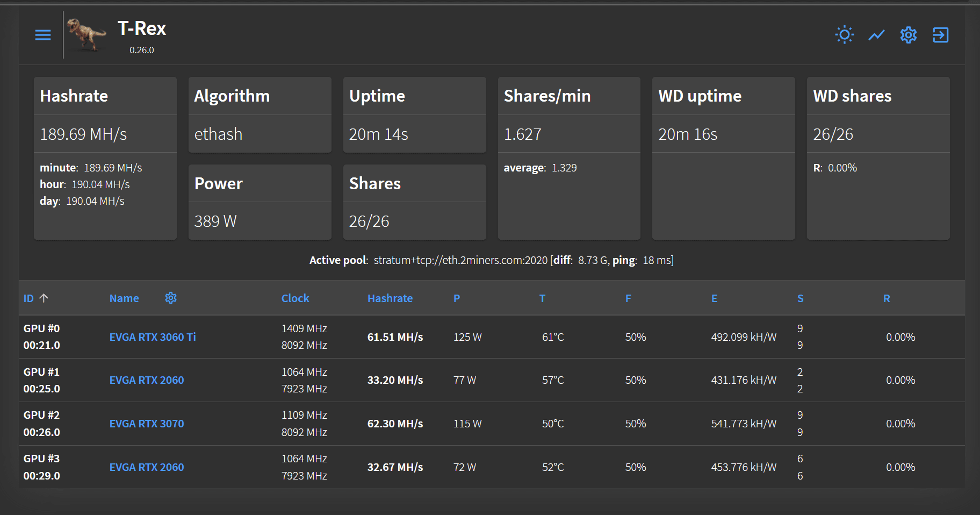Click the T-Rex title text
980x515 pixels.
pyautogui.click(x=142, y=28)
